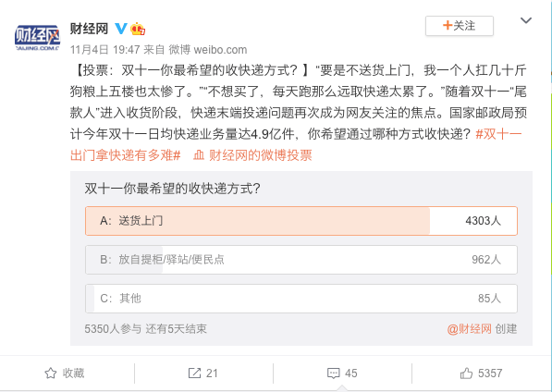Like the post with the thumbs-up icon
The image size is (552, 392).
coord(466,373)
